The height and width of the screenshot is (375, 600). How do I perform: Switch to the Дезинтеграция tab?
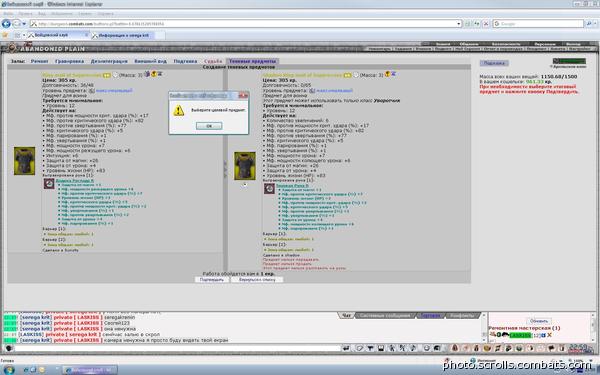coord(109,61)
